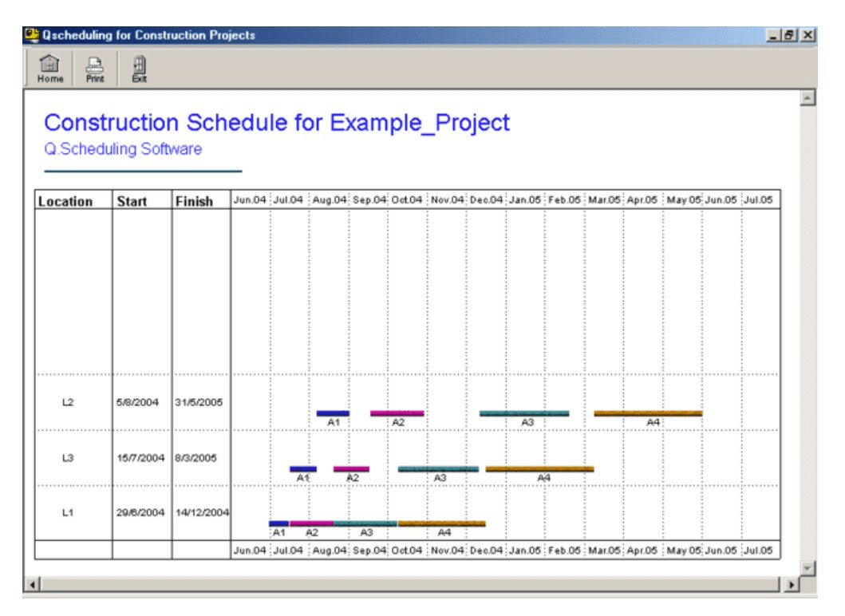Click the blue A1 bar in row L1

tap(279, 524)
